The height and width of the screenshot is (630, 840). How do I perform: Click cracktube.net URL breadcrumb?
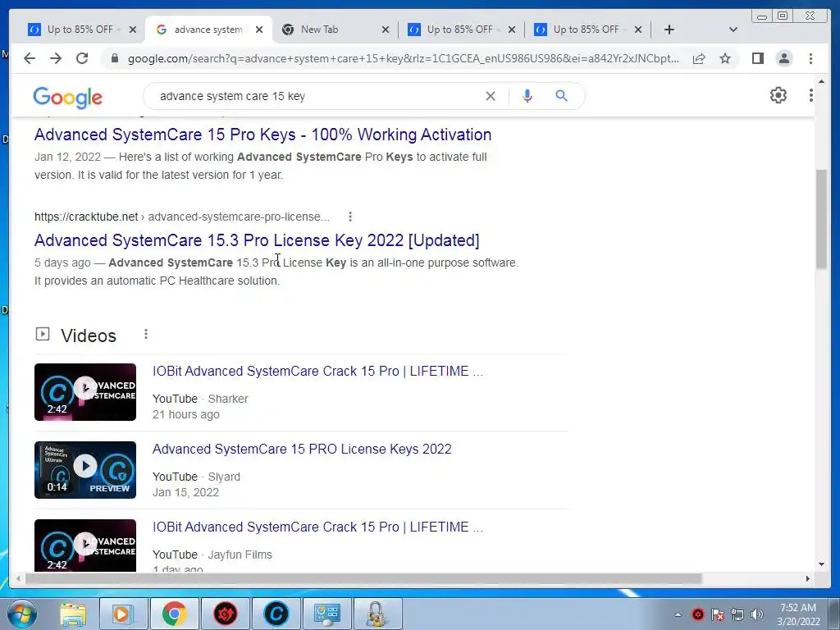click(181, 217)
